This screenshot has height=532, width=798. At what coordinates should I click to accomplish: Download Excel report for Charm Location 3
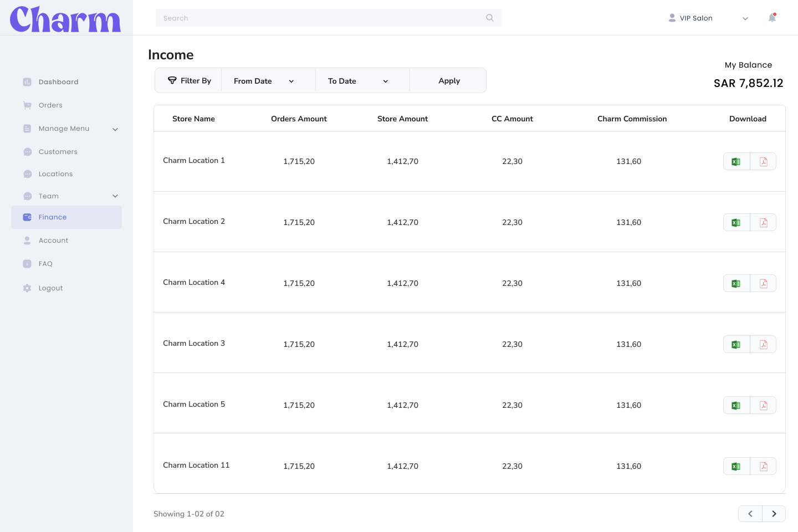pos(736,344)
